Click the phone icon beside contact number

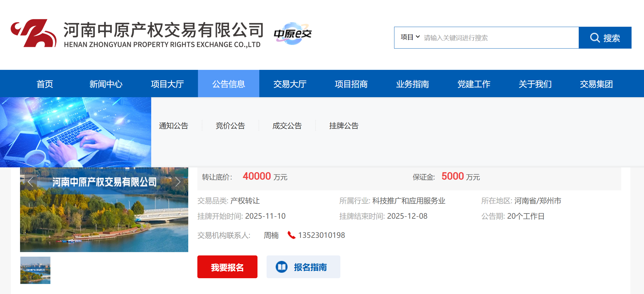click(291, 235)
